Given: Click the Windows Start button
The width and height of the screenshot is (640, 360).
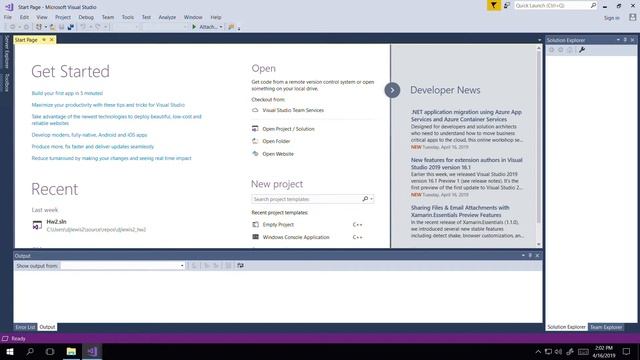Looking at the screenshot, I should (x=10, y=351).
